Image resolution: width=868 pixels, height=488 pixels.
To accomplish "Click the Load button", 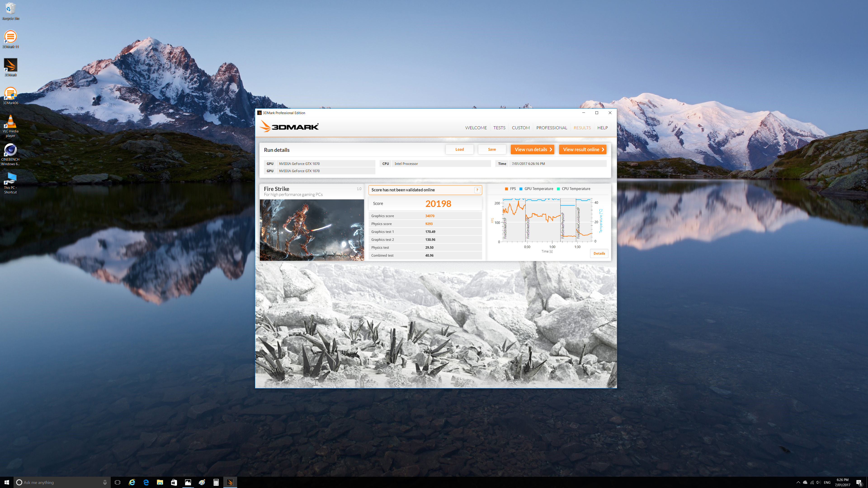I will [460, 149].
